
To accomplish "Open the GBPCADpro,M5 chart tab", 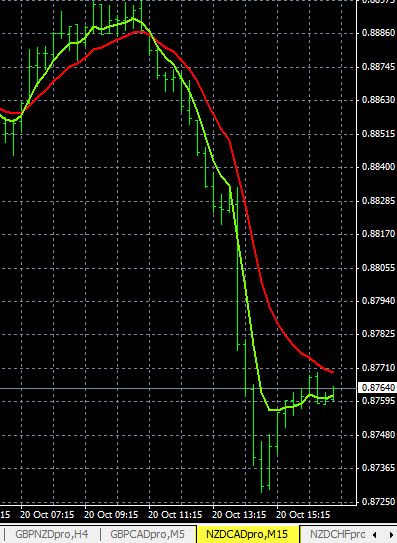I will [147, 534].
